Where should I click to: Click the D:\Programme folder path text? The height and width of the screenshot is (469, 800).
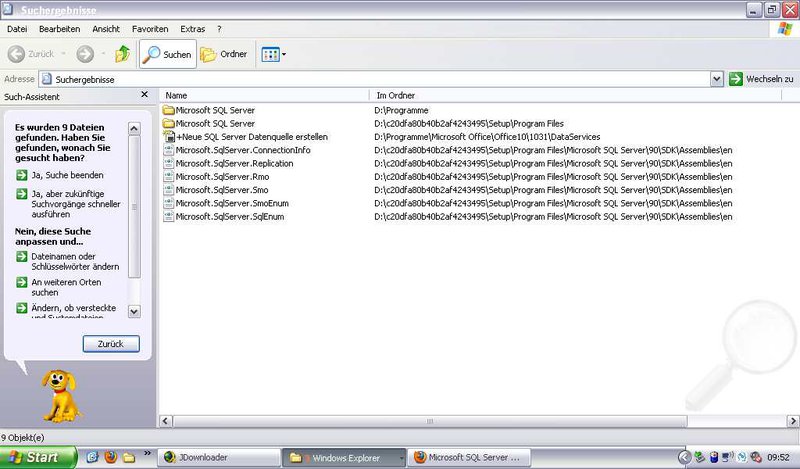(x=401, y=110)
